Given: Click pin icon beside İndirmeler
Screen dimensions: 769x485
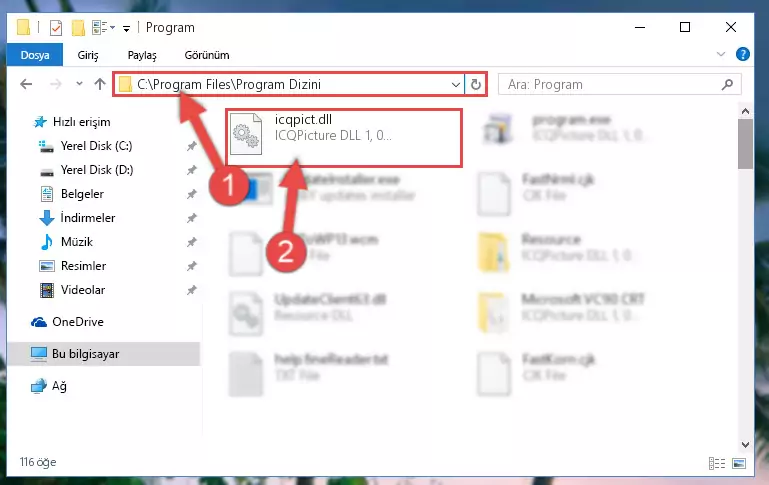Looking at the screenshot, I should 191,218.
